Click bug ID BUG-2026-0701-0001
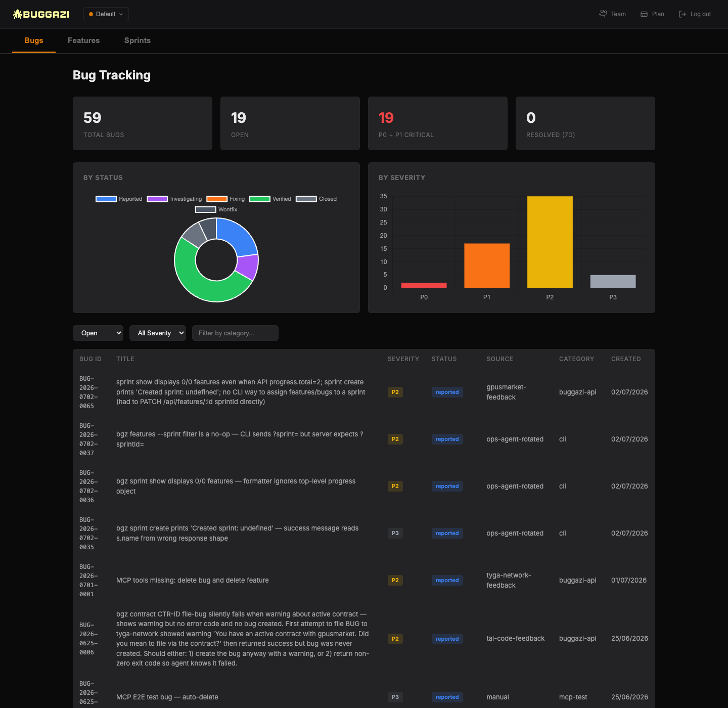The image size is (728, 708). [88, 581]
